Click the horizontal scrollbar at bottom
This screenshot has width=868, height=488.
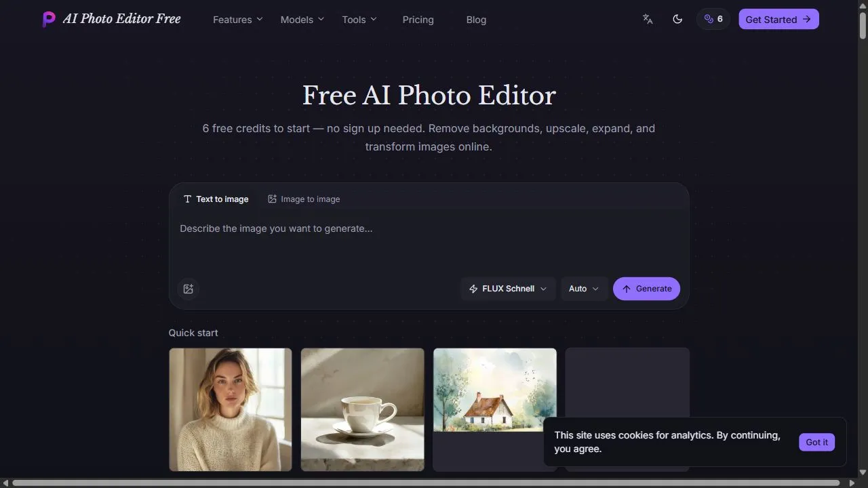pyautogui.click(x=426, y=483)
